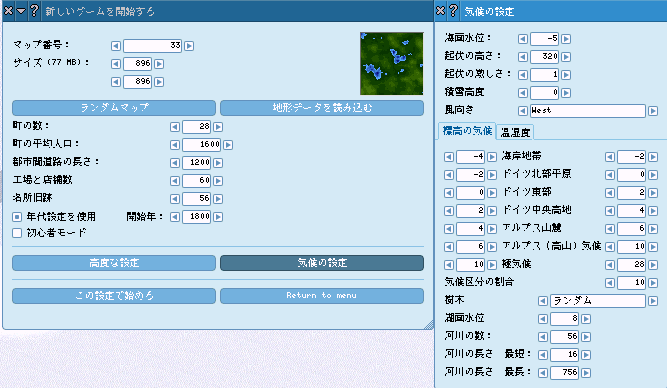Increase the 0 value left of ドイツ東部
This screenshot has width=667, height=388.
pos(492,193)
